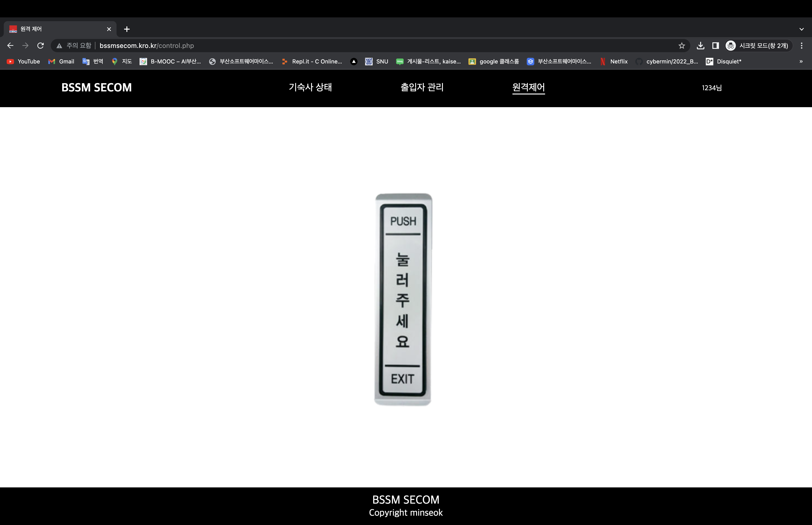Image resolution: width=812 pixels, height=525 pixels.
Task: Click the 주의 요함 security warning indicator
Action: (74, 46)
